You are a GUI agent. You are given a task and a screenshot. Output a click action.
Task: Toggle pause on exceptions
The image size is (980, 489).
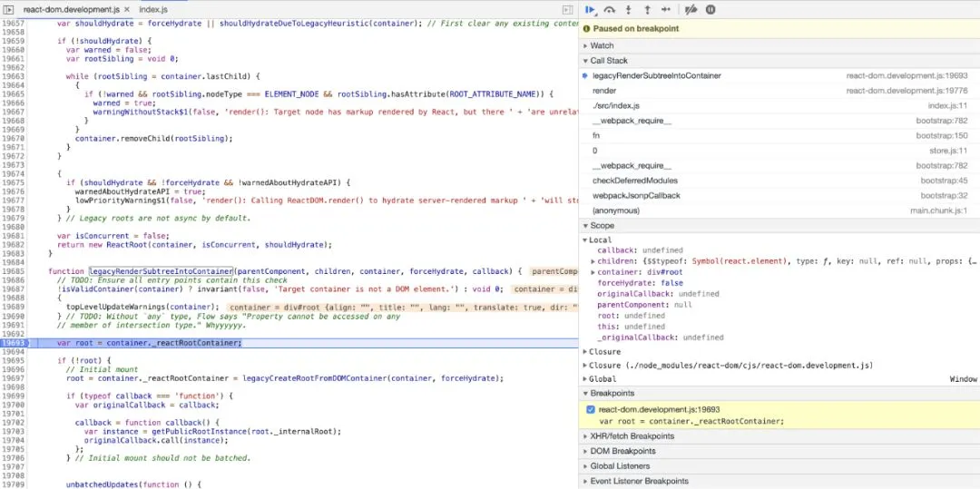click(x=710, y=9)
